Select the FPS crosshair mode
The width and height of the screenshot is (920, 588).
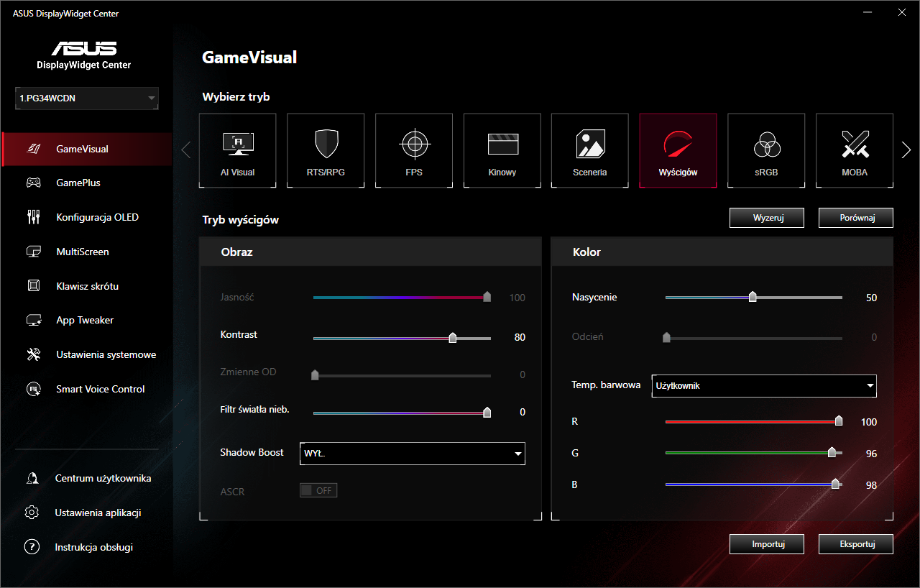(x=414, y=150)
